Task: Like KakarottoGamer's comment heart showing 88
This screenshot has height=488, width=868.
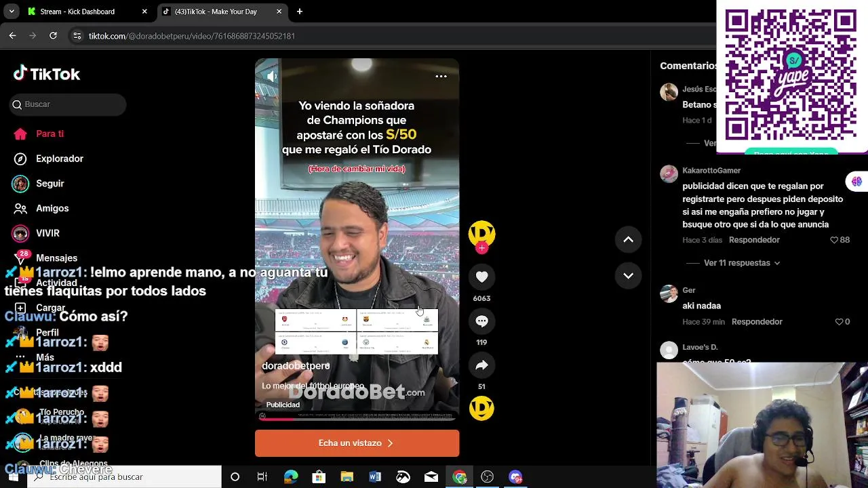Action: coord(834,240)
